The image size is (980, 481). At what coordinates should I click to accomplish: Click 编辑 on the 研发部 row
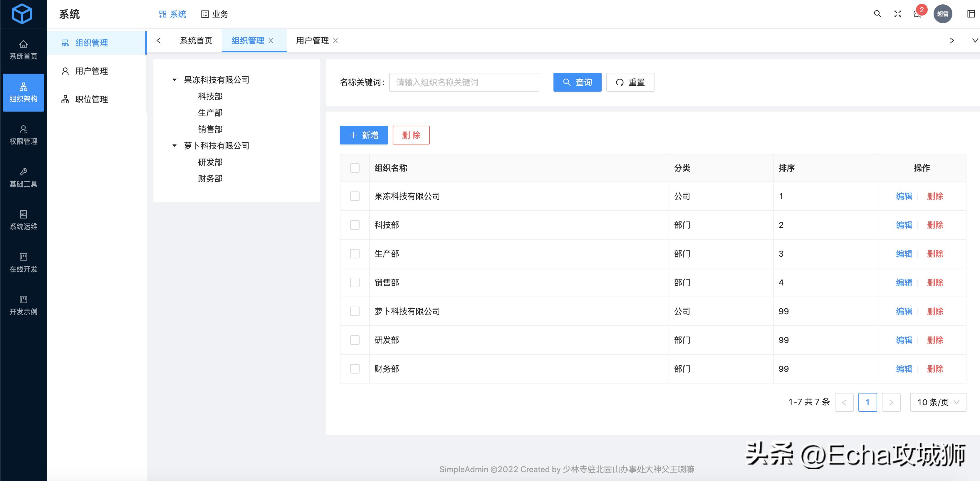pos(904,340)
